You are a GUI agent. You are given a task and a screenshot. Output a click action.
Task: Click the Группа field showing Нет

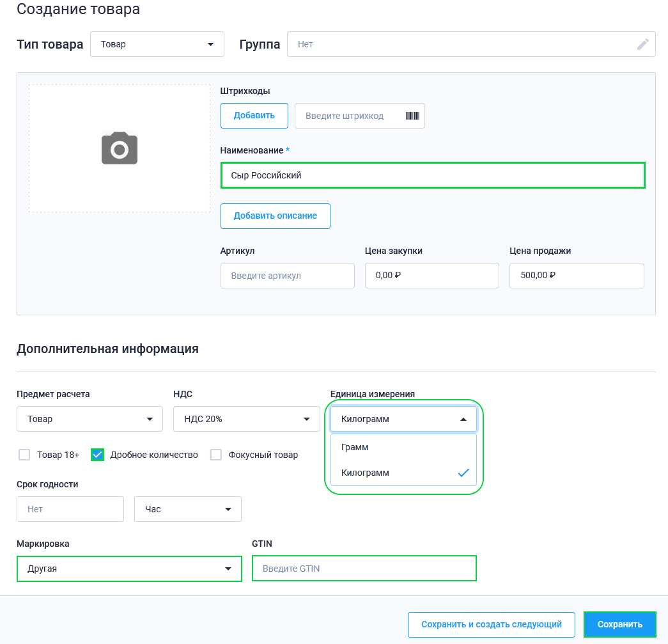(471, 44)
